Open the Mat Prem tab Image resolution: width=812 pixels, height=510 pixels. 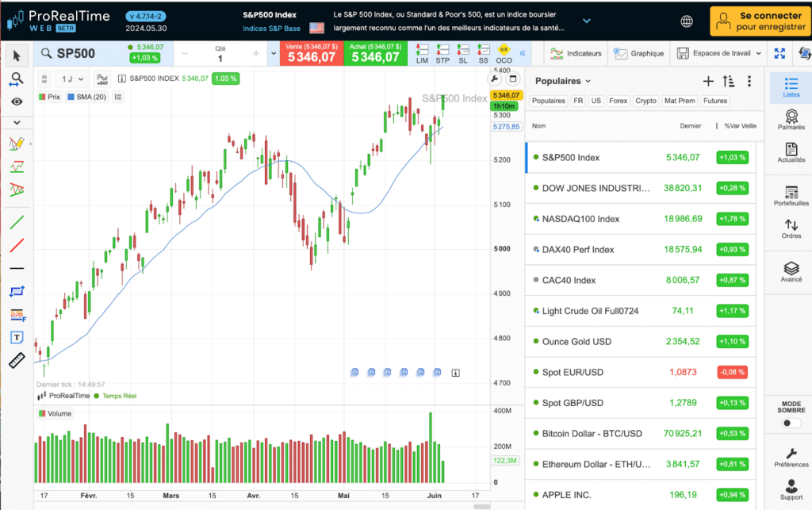tap(680, 101)
